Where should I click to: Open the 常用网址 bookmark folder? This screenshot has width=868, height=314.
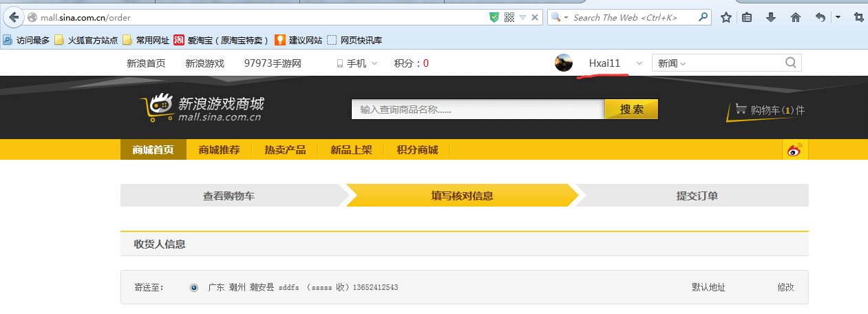(146, 40)
